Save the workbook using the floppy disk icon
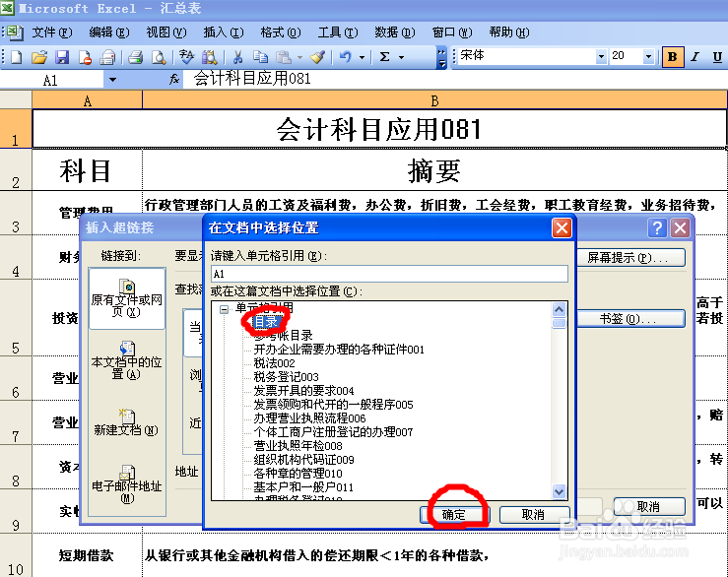This screenshot has height=577, width=728. [x=62, y=57]
